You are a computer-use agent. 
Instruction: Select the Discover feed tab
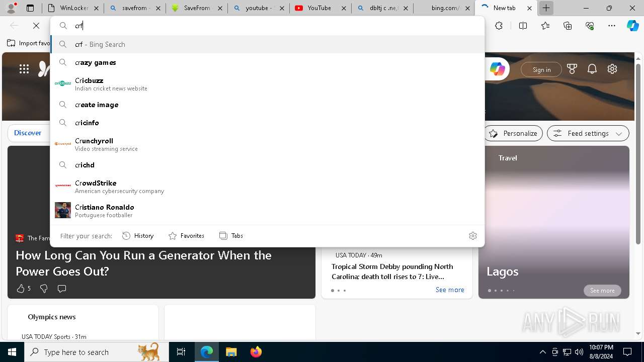[28, 133]
